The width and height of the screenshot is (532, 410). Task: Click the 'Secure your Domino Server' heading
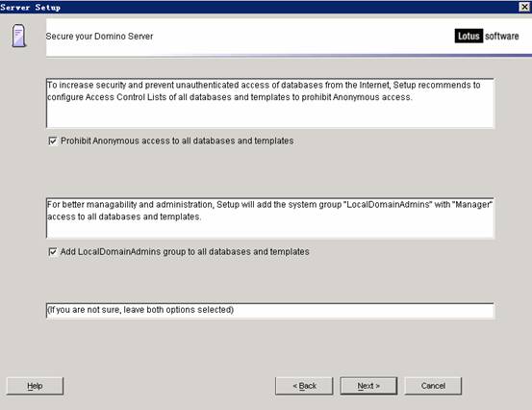[99, 37]
